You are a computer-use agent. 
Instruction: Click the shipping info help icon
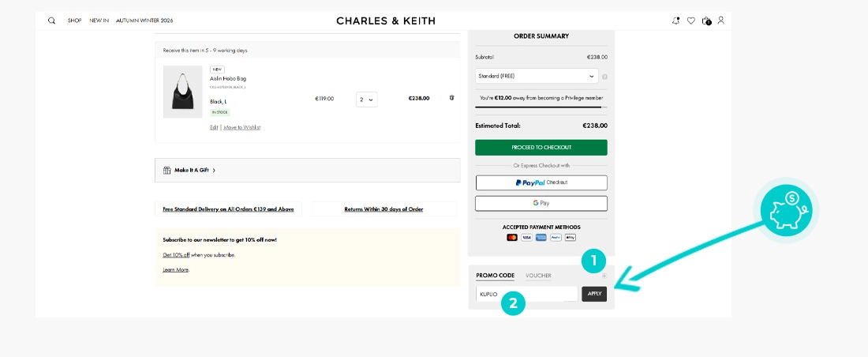[604, 77]
